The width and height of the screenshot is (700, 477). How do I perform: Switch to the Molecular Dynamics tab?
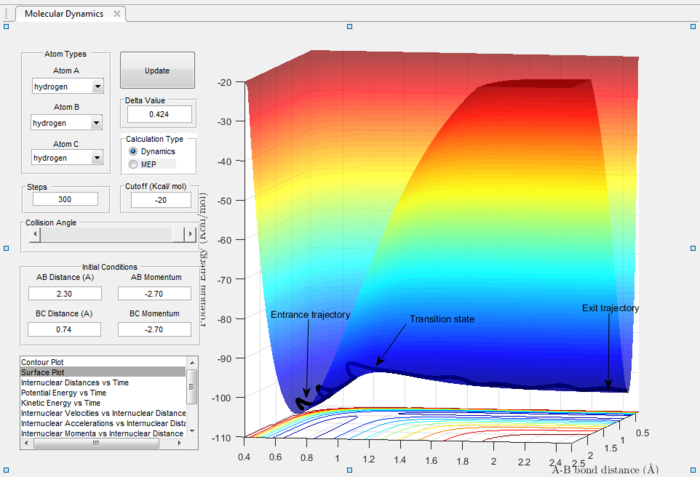tap(64, 14)
